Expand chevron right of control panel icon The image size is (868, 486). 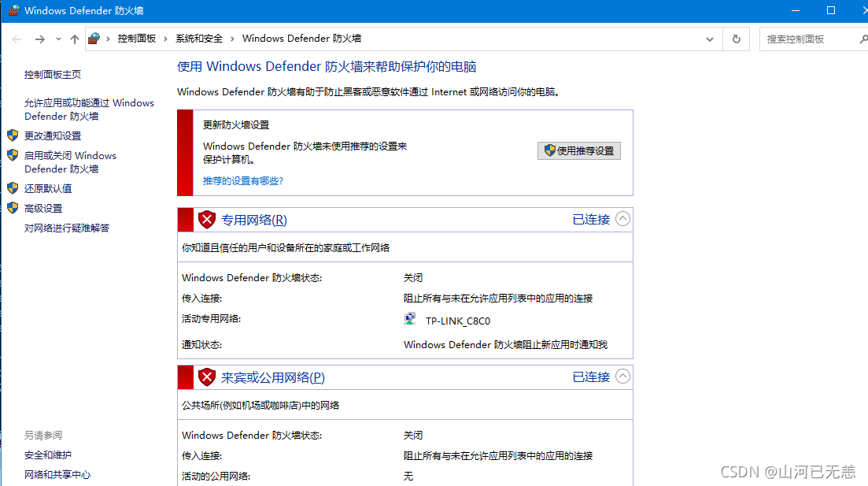[108, 39]
